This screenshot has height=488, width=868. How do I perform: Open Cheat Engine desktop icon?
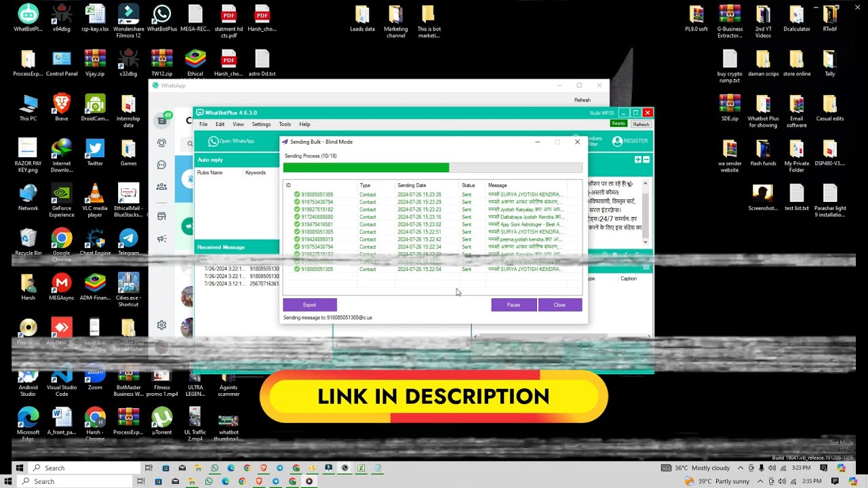click(95, 242)
